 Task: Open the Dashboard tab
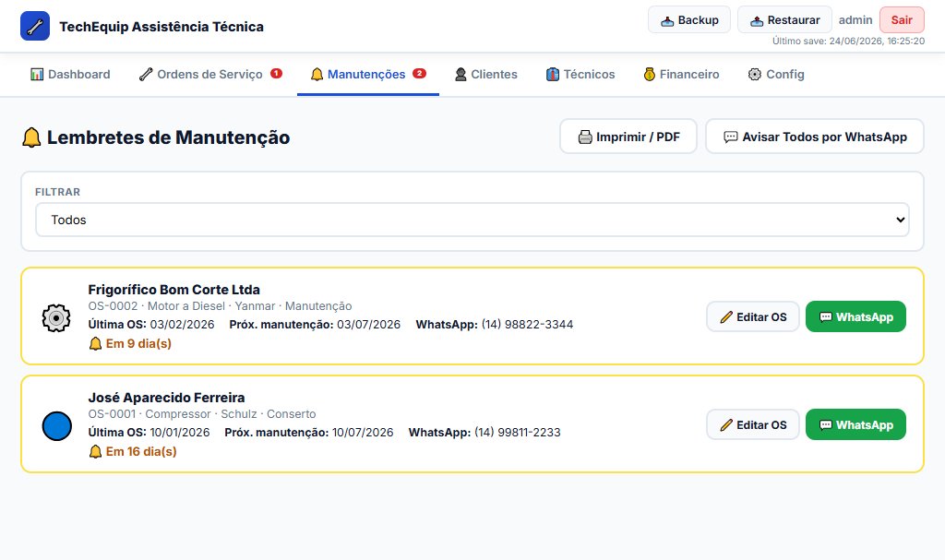pyautogui.click(x=70, y=74)
